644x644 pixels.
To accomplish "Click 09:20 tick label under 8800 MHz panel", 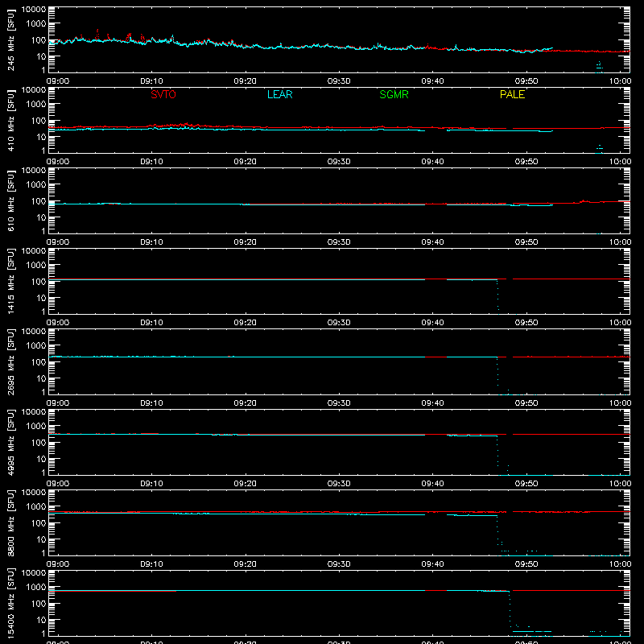I will pos(246,564).
